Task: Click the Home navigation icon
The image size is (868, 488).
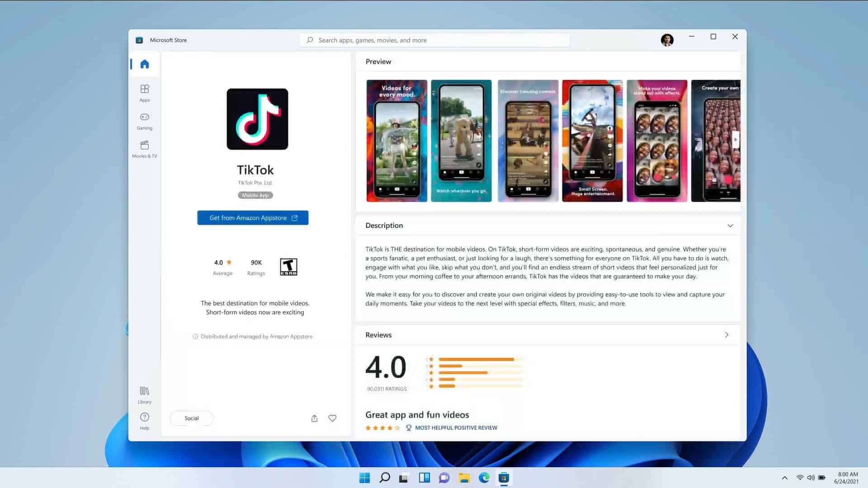Action: [x=144, y=64]
